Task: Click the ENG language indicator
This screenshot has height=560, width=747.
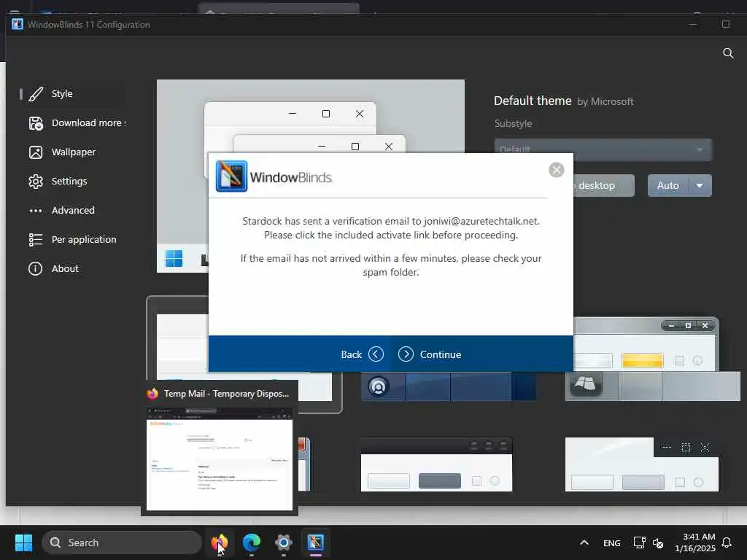Action: click(x=612, y=542)
